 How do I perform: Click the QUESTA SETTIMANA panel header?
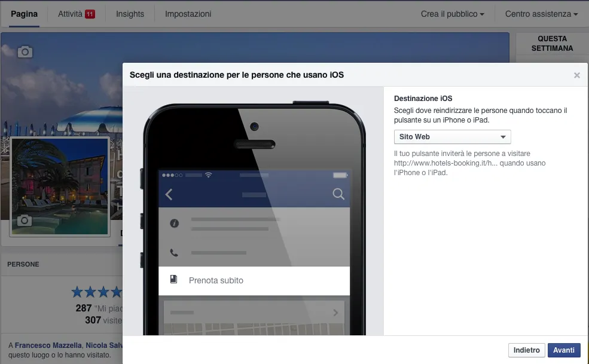pos(552,44)
